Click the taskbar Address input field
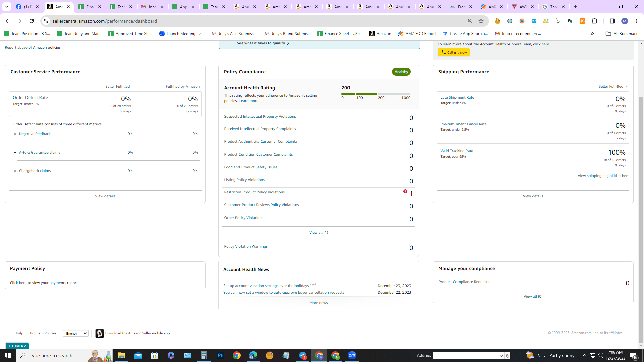Viewport: 644px width, 362px height. coord(466,356)
